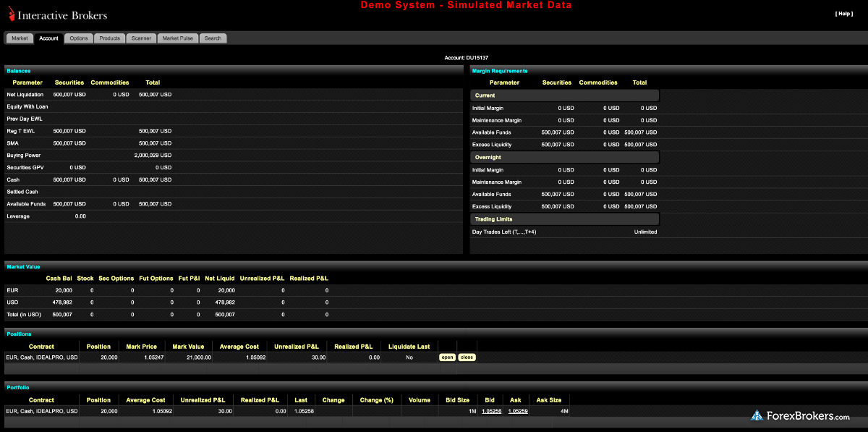Click the USD row Cash Bal 478,982 cell

click(62, 302)
